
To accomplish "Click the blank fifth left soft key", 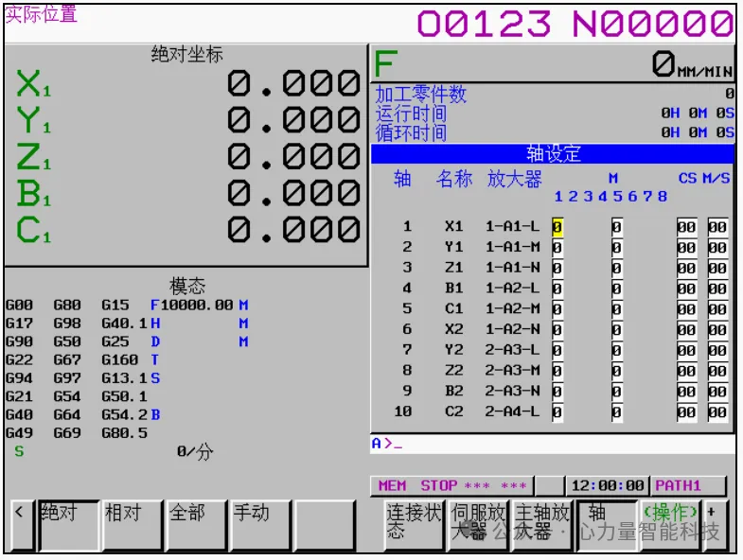I will click(x=325, y=525).
